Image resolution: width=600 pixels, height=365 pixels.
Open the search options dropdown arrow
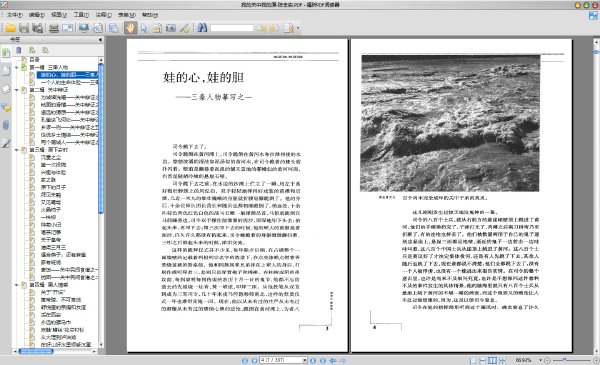(298, 28)
